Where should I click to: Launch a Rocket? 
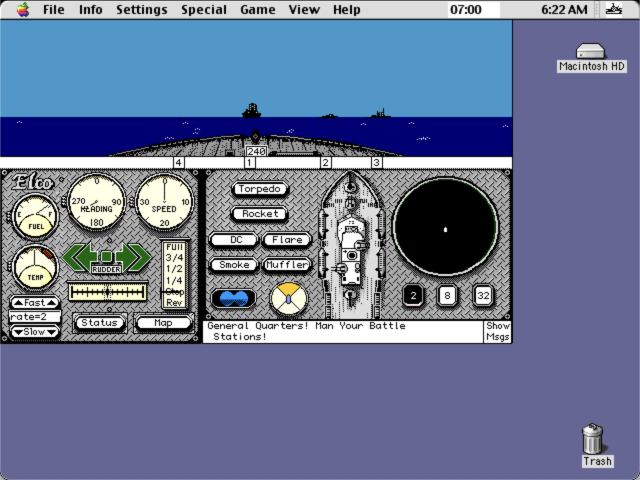(260, 214)
